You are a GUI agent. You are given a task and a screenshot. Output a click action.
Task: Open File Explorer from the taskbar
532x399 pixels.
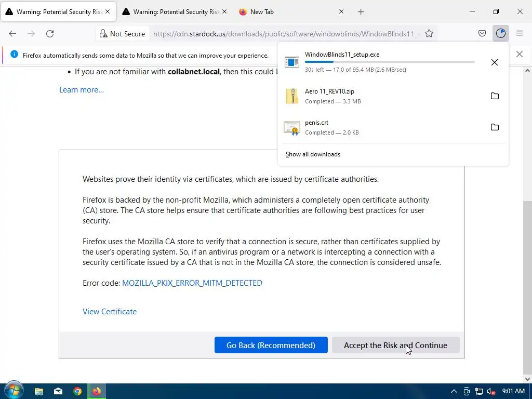pyautogui.click(x=39, y=391)
